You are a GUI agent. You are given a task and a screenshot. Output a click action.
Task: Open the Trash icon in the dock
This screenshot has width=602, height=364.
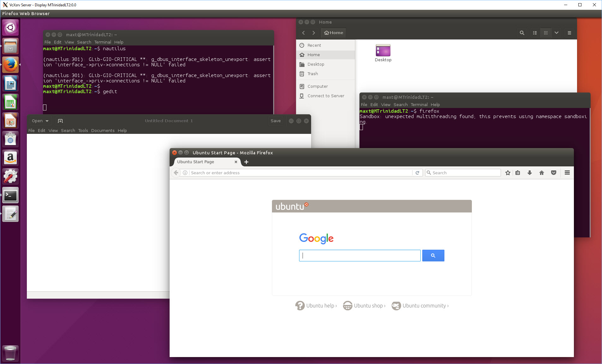coord(10,353)
